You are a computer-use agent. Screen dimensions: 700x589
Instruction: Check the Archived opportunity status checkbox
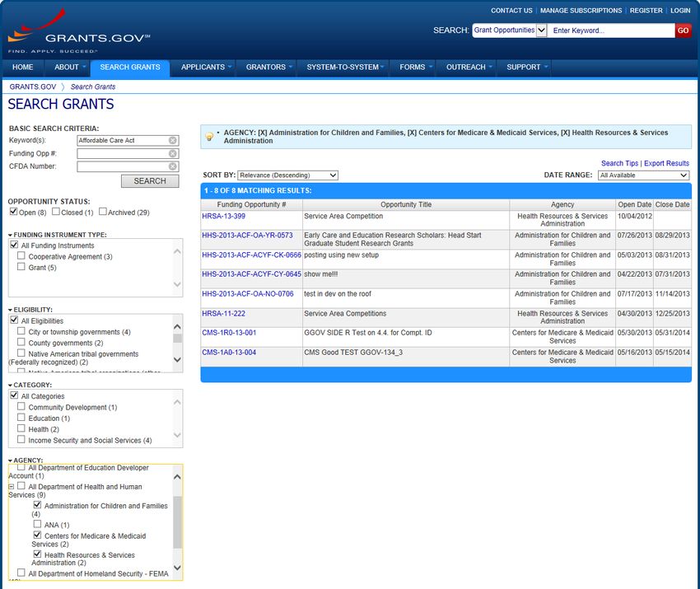[x=103, y=212]
